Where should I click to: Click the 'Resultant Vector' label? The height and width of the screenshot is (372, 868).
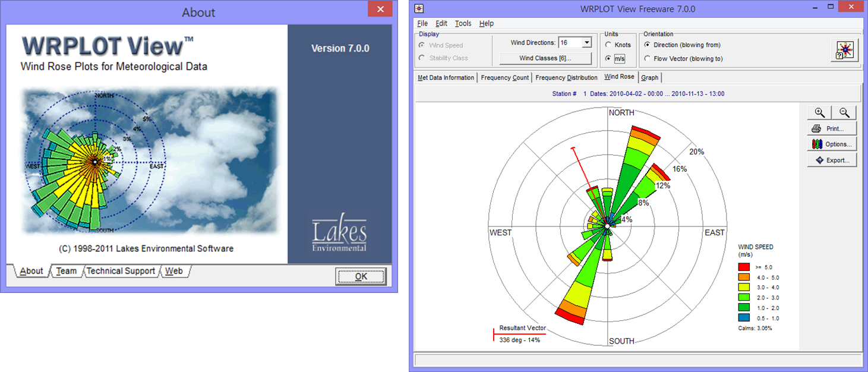(x=522, y=328)
